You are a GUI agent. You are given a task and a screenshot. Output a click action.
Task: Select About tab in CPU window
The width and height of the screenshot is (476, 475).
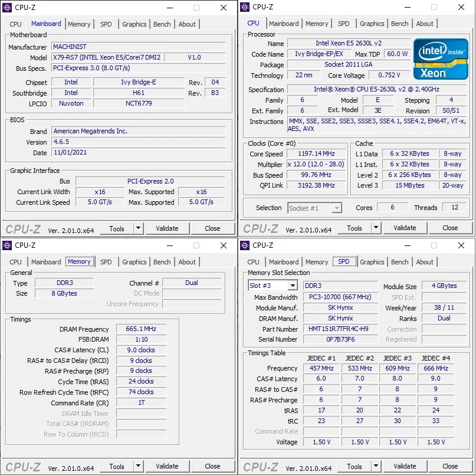click(425, 24)
